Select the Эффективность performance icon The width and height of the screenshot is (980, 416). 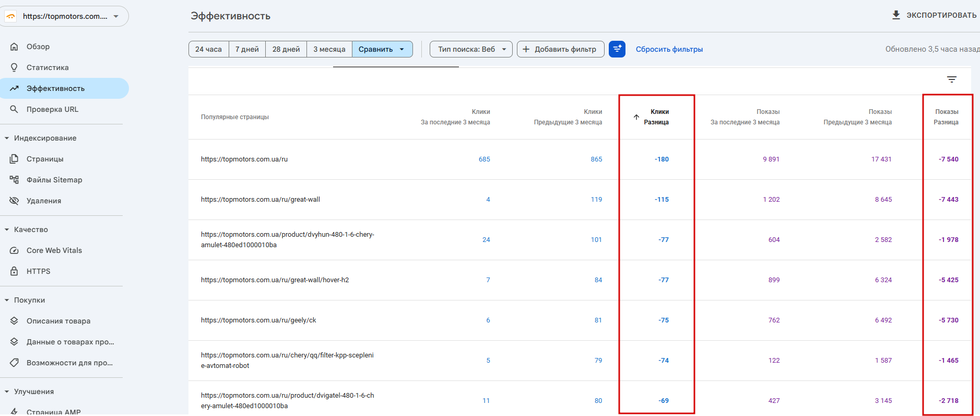pyautogui.click(x=14, y=88)
